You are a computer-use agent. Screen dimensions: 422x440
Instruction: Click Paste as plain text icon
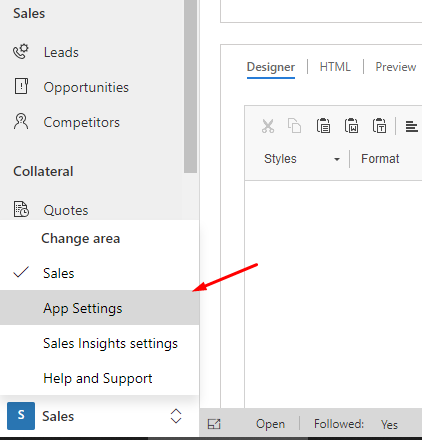[379, 126]
